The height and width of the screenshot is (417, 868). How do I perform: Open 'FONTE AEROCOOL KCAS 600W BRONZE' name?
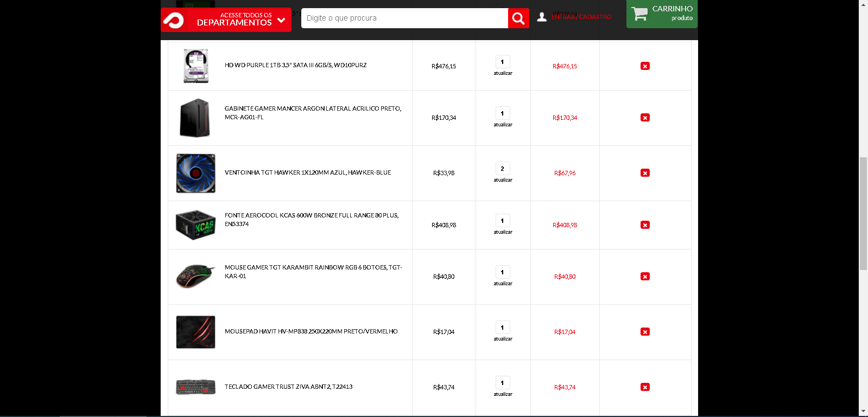312,220
